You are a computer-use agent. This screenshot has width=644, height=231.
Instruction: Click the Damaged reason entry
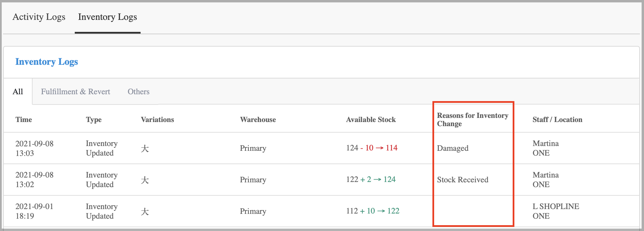click(453, 148)
